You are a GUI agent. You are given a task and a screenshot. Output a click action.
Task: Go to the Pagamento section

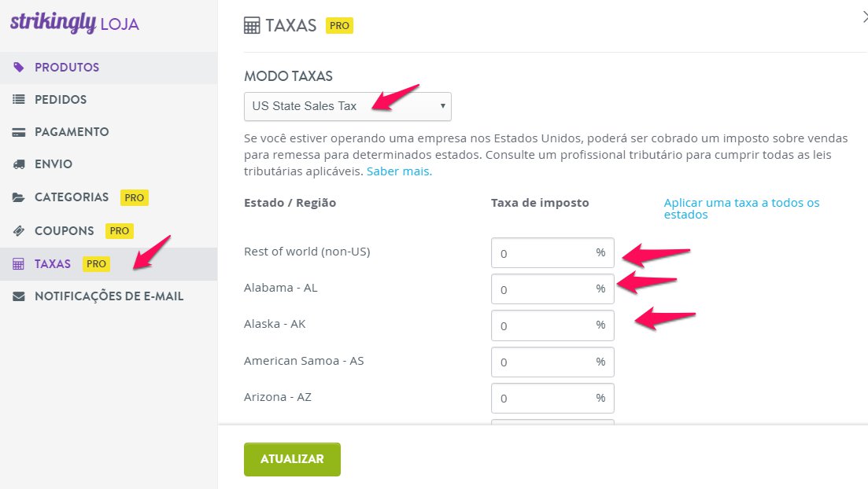pyautogui.click(x=109, y=132)
